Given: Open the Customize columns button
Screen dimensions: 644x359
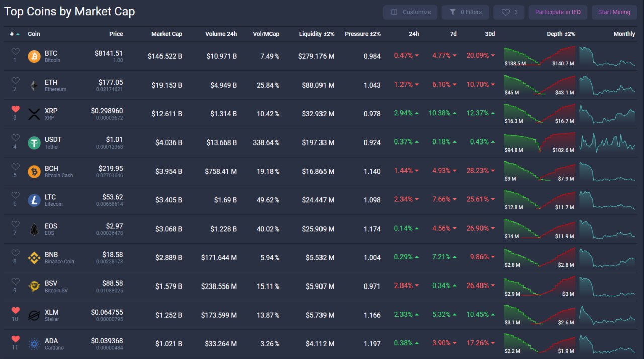Looking at the screenshot, I should tap(411, 12).
